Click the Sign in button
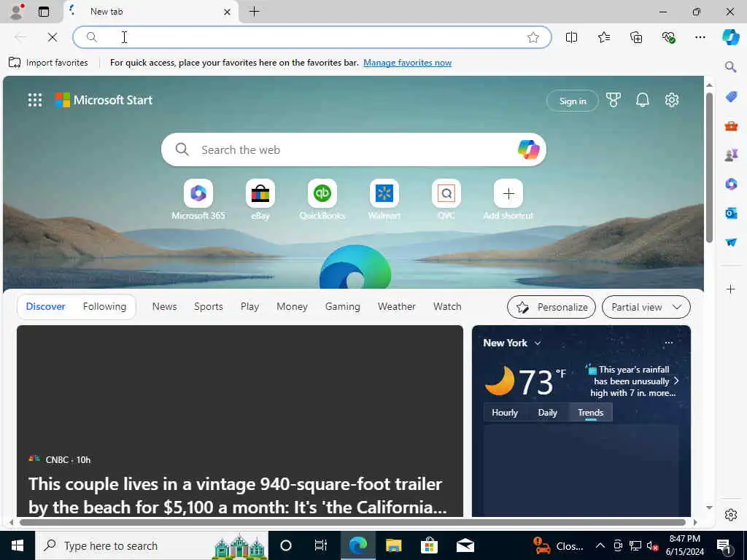 [x=572, y=101]
